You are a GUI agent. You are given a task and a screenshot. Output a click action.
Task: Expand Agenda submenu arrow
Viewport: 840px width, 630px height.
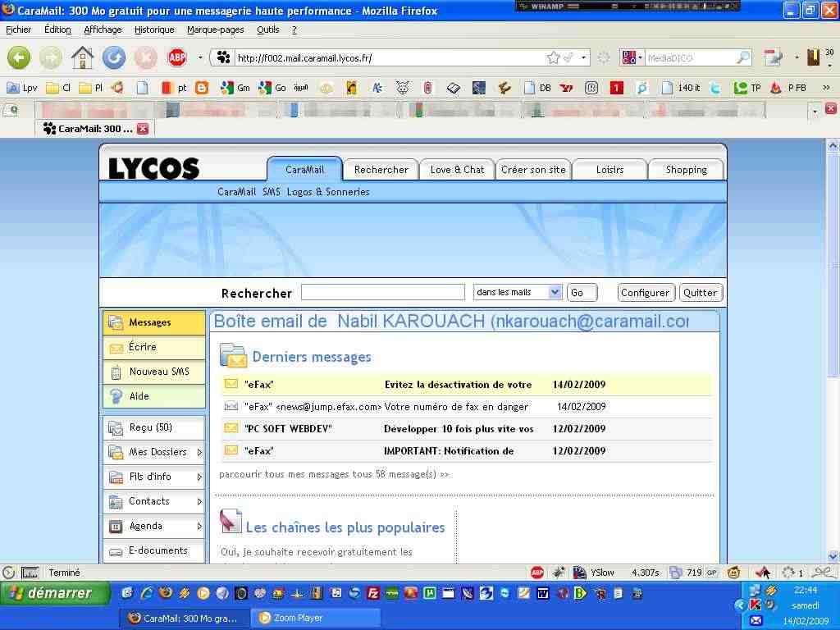tap(199, 527)
